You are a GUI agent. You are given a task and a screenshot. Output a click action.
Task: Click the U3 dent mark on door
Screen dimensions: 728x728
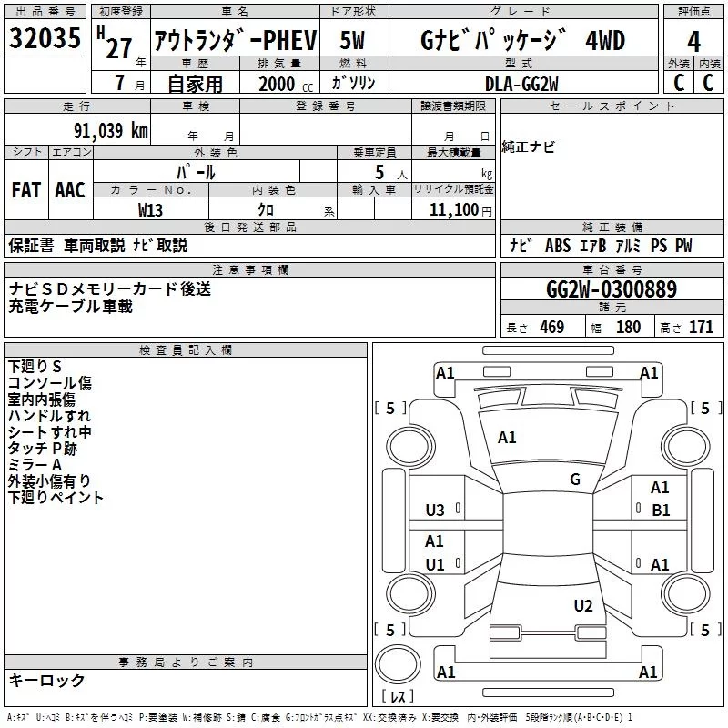point(435,511)
